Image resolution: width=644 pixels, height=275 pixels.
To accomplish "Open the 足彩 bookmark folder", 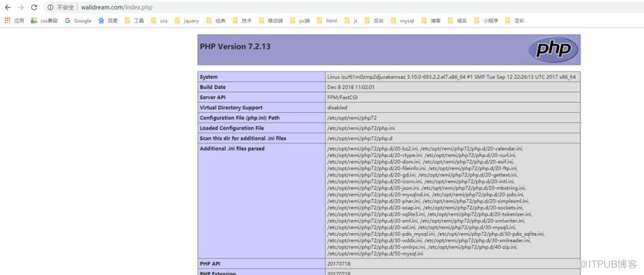I will 515,20.
